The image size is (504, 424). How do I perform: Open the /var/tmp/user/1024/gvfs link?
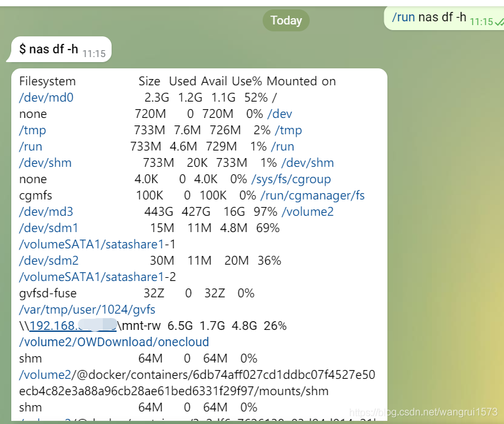pyautogui.click(x=87, y=309)
